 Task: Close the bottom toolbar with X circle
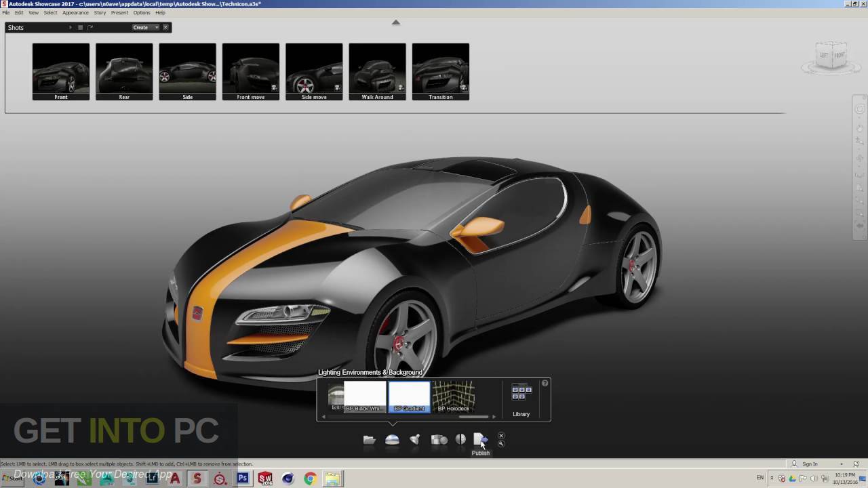click(501, 436)
